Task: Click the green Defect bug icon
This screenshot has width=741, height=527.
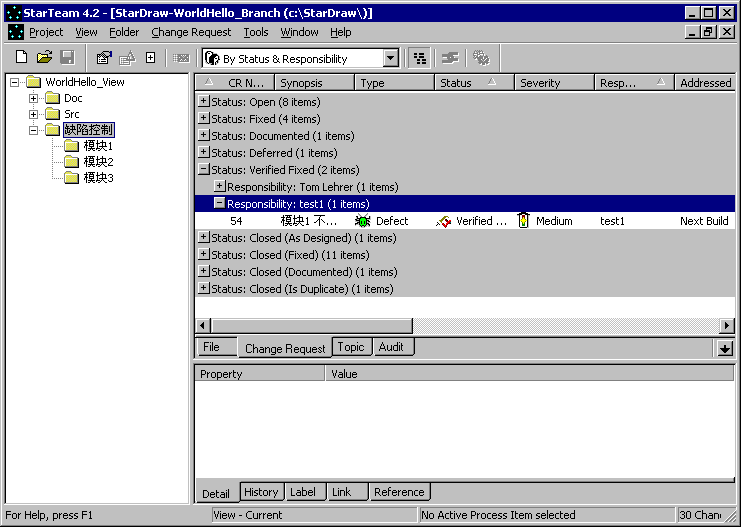Action: click(362, 221)
